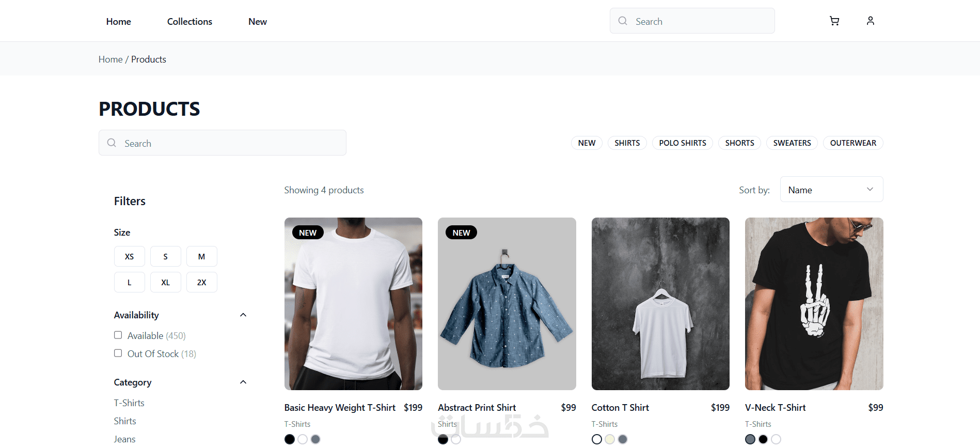Open the Sort by Name dropdown
The width and height of the screenshot is (980, 447).
(831, 190)
